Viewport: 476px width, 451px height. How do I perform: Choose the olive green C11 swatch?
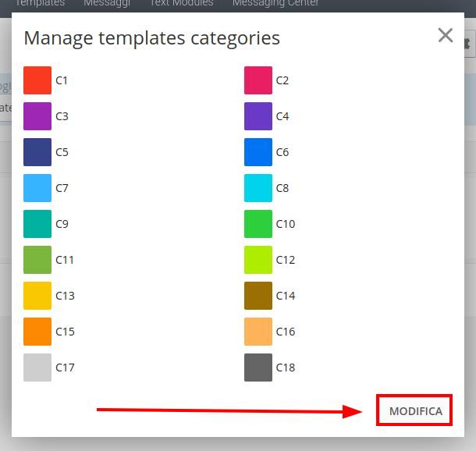[x=37, y=260]
